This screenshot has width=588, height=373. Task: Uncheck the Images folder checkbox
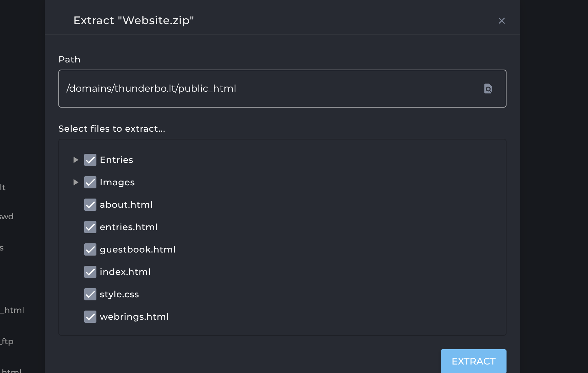pos(90,182)
